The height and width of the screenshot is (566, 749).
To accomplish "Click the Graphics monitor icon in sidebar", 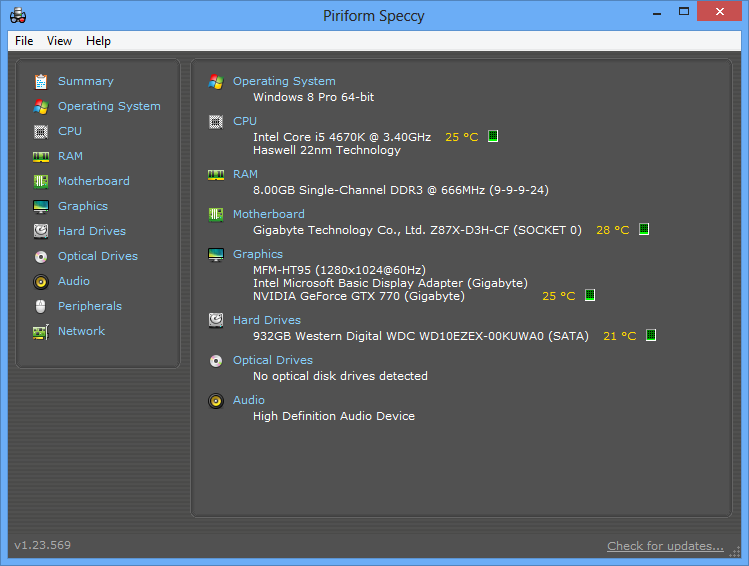I will click(x=41, y=206).
